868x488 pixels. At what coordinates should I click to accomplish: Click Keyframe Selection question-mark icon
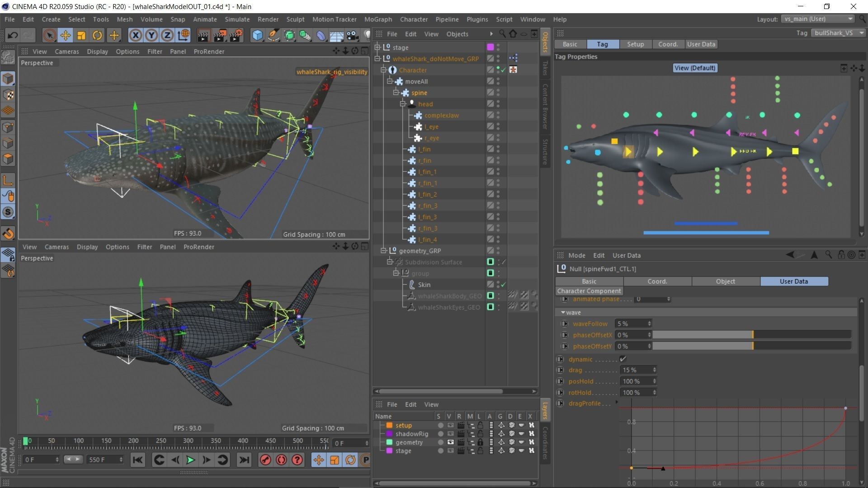(297, 460)
